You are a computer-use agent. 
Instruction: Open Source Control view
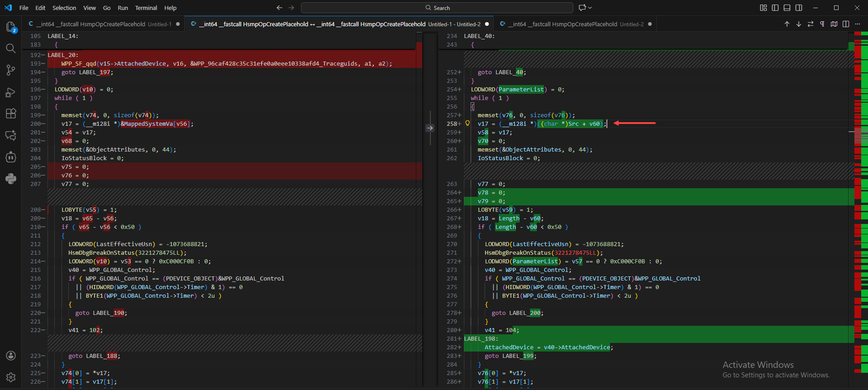[x=11, y=70]
